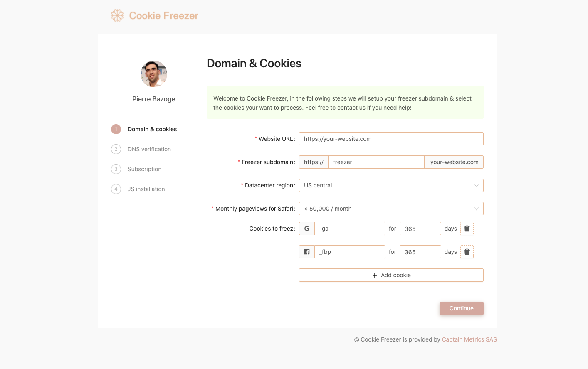Click the chevron on the US central selector
The width and height of the screenshot is (588, 369).
477,185
